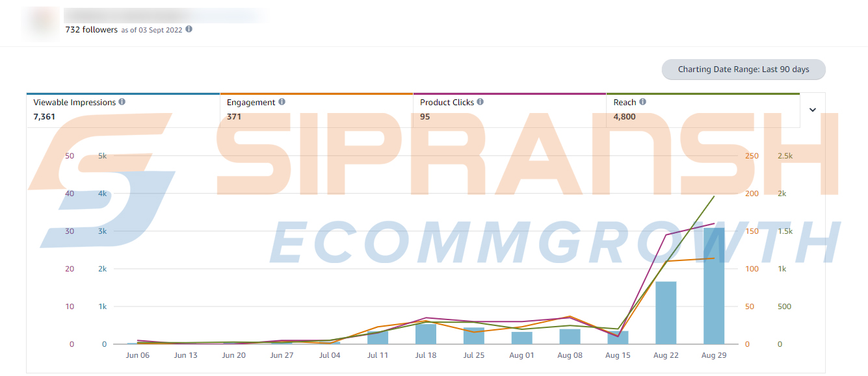Open the blurred profile avatar thumbnail
The image size is (868, 376).
40,23
